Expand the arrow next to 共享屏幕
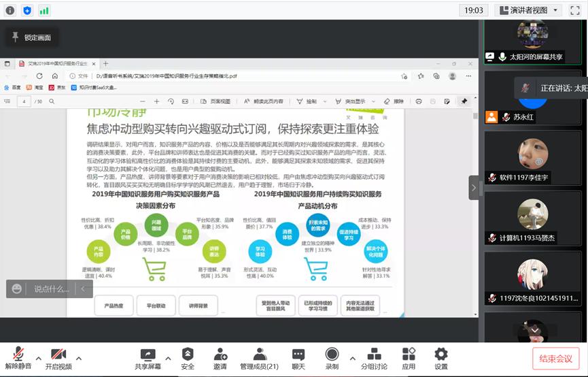588x377 pixels. pyautogui.click(x=168, y=358)
